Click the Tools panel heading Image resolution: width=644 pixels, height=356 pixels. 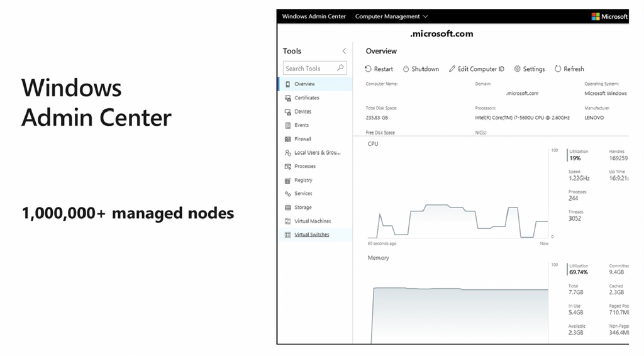(x=292, y=51)
